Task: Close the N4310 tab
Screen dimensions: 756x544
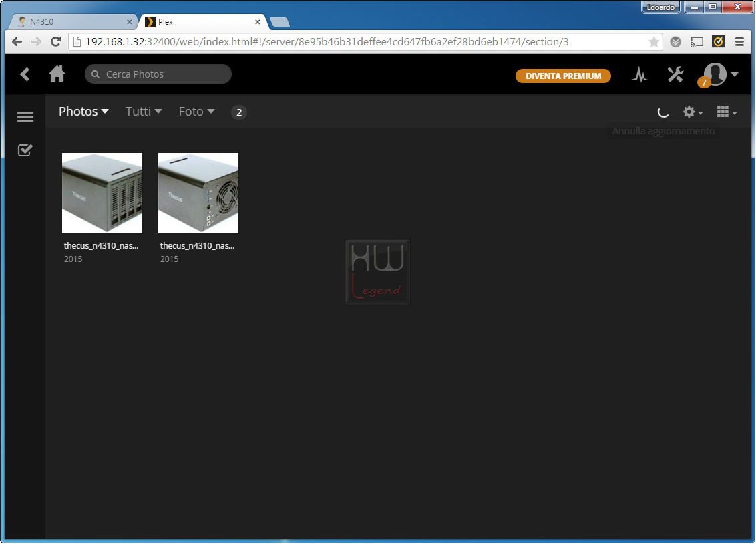Action: tap(129, 21)
